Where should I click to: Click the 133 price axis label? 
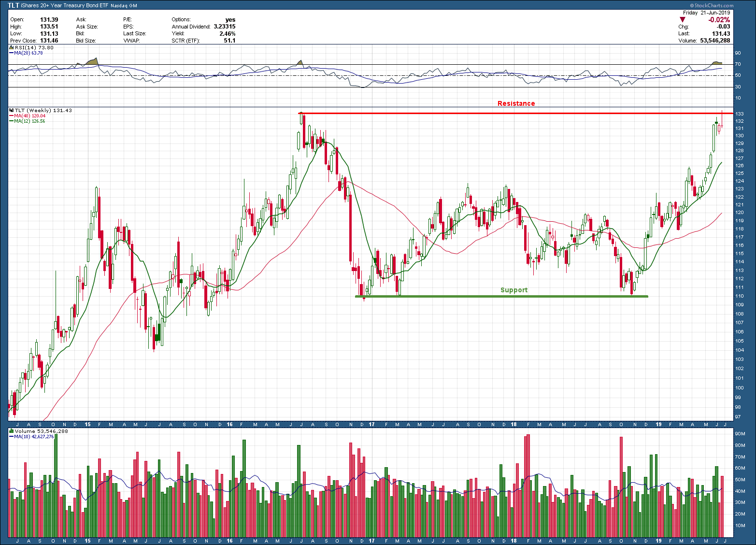[739, 114]
